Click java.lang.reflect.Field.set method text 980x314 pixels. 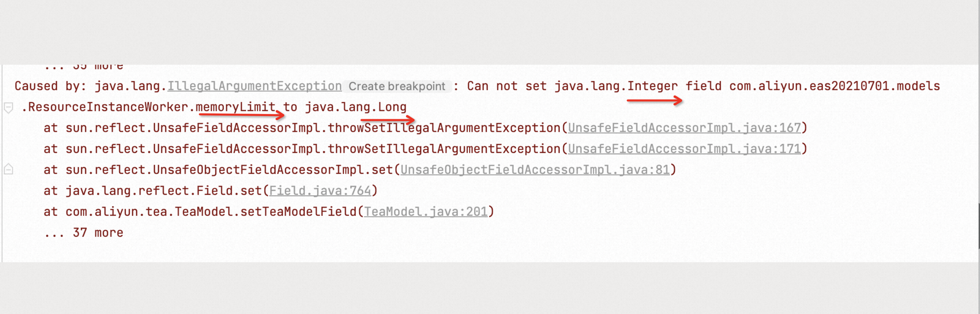[x=163, y=191]
